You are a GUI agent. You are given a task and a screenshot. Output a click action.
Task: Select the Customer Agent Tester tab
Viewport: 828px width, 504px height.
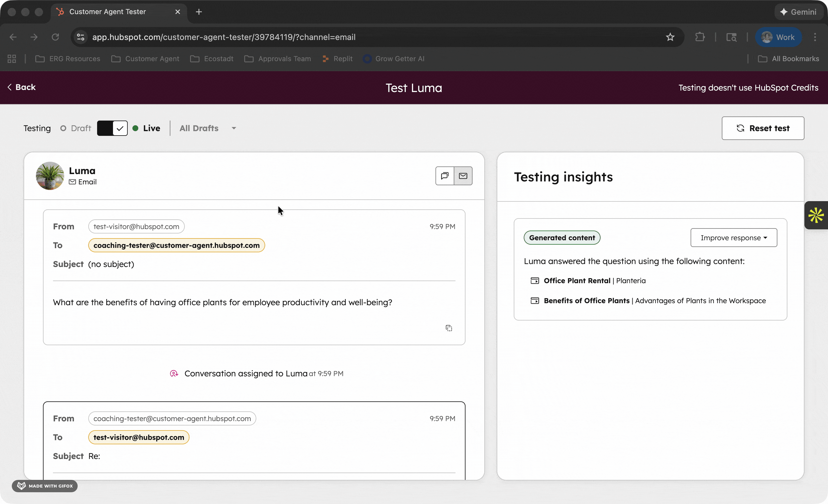107,12
